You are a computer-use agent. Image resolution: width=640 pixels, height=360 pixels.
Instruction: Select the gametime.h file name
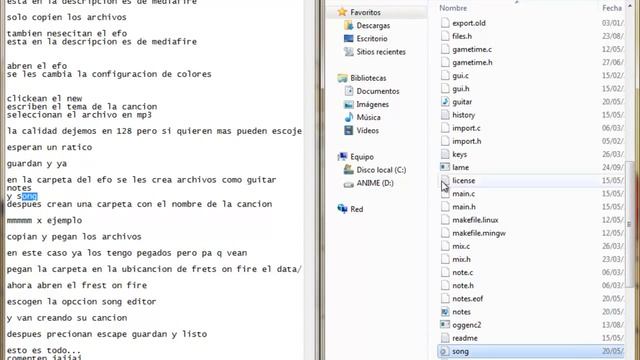pyautogui.click(x=472, y=62)
